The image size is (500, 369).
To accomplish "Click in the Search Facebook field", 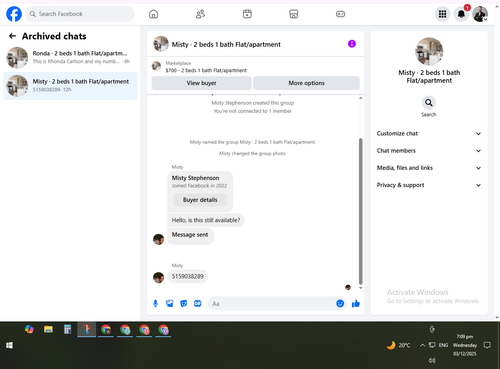I will 80,14.
